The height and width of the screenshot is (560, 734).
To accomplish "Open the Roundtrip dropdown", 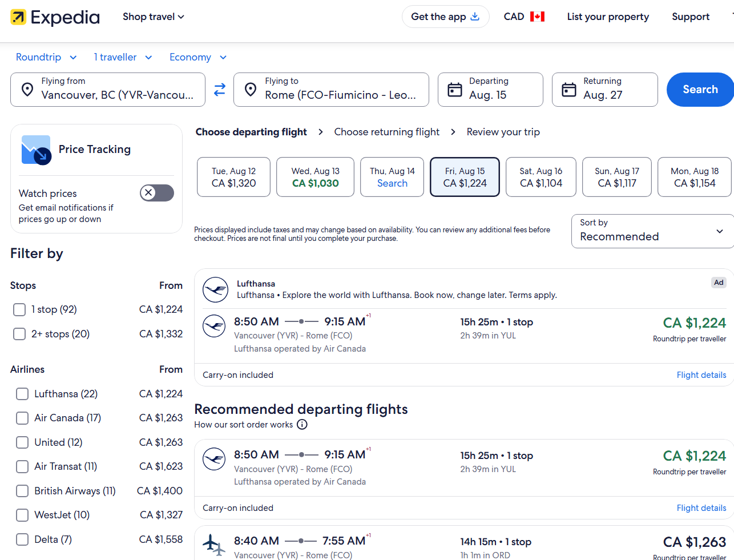I will 46,57.
